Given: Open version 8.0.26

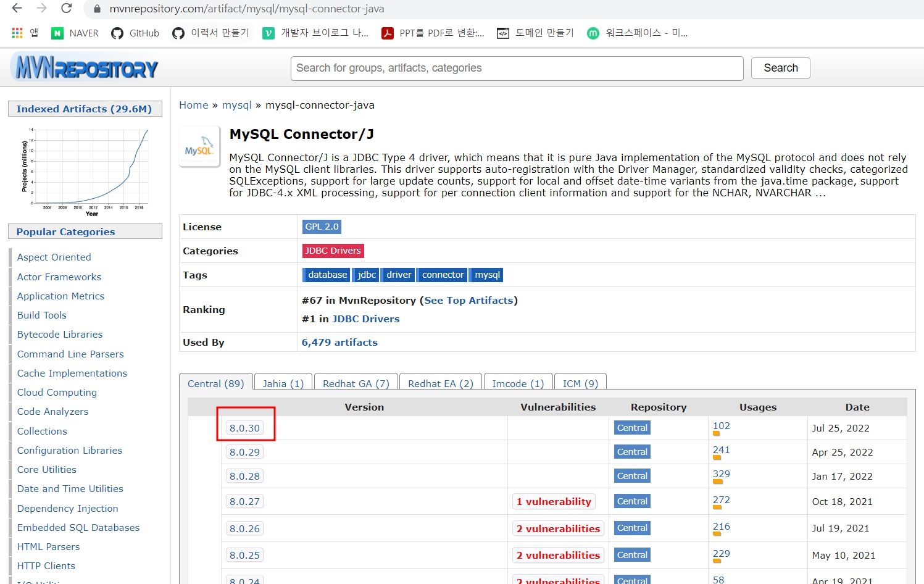Looking at the screenshot, I should click(244, 528).
